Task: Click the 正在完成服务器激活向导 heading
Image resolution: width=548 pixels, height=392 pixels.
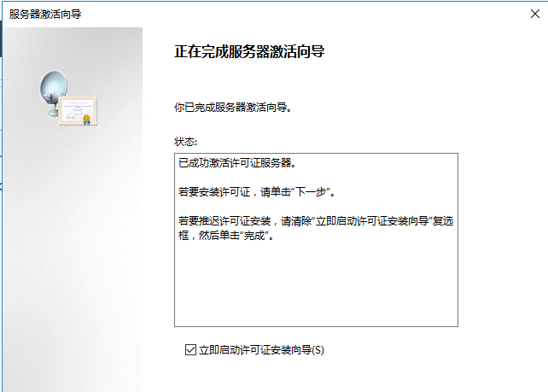Action: (249, 51)
